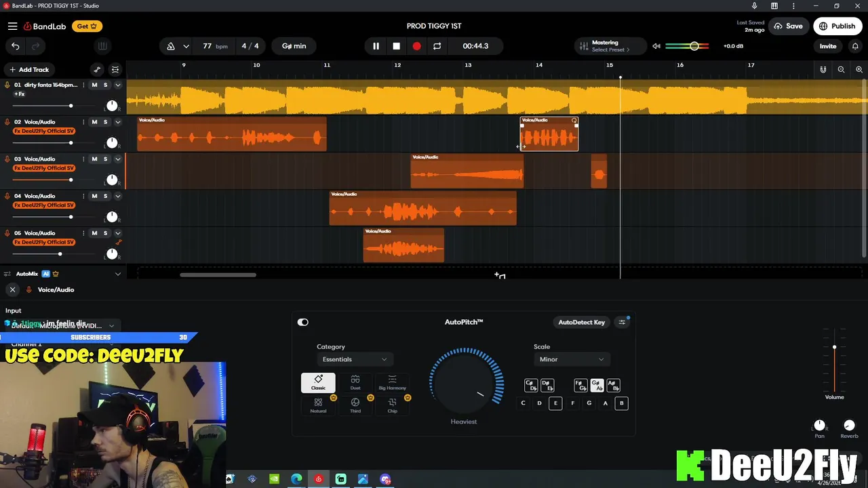The width and height of the screenshot is (868, 488).
Task: Mute track 02 Voice/Audio
Action: click(94, 122)
